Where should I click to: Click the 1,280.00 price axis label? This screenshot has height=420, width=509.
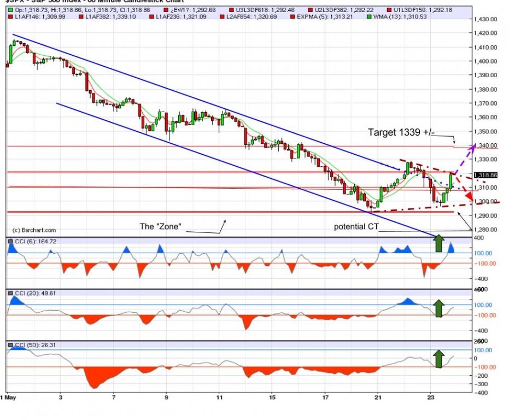click(485, 229)
